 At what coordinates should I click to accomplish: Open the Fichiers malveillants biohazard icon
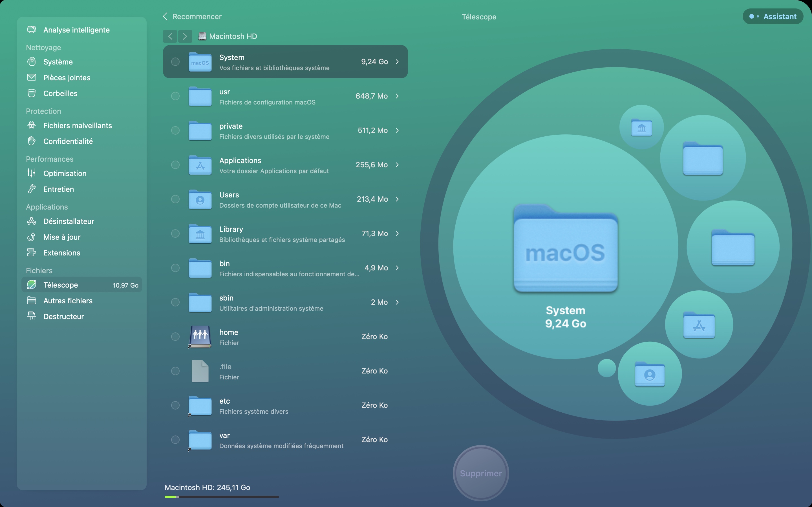coord(32,125)
